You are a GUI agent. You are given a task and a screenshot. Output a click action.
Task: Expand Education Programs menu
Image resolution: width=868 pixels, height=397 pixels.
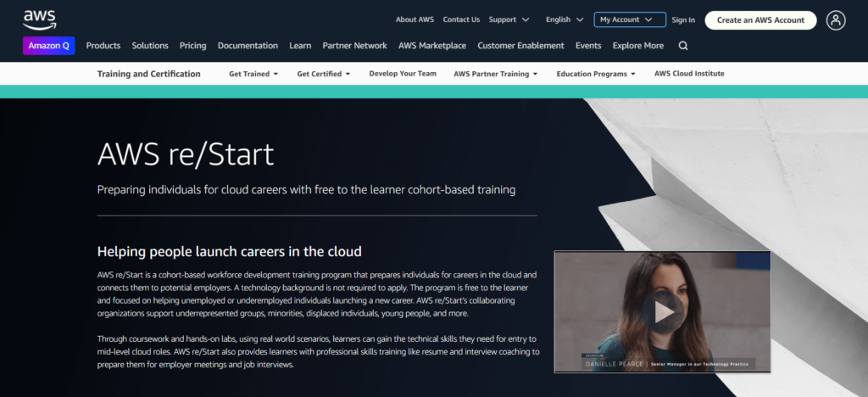596,74
